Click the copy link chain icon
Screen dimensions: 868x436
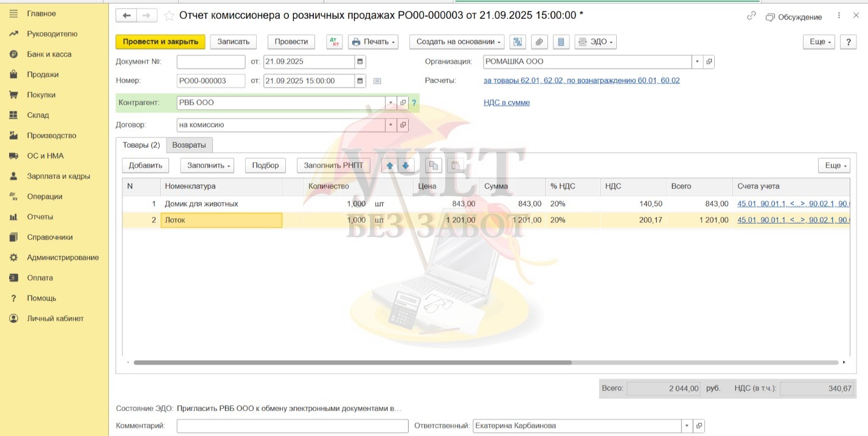click(x=751, y=16)
